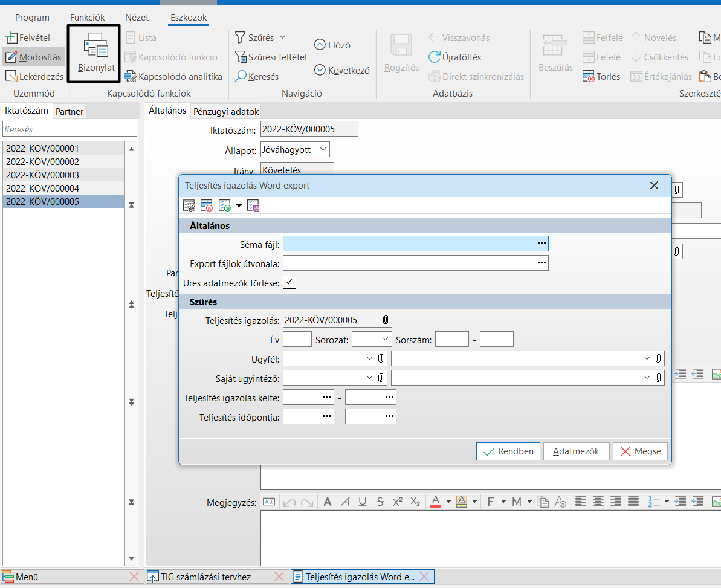
Task: Click the Bizonylat printer icon
Action: tap(95, 47)
